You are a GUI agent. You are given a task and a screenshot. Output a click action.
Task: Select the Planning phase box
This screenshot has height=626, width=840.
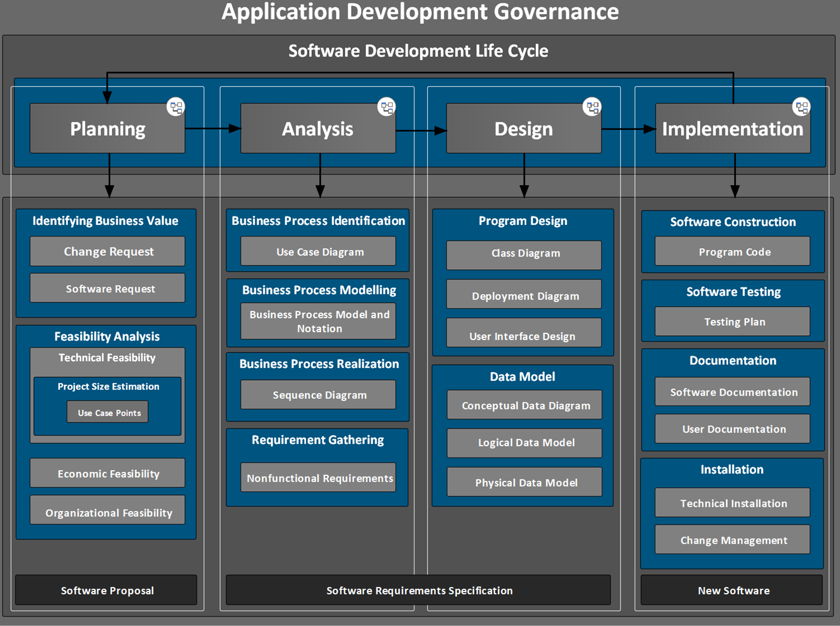107,129
